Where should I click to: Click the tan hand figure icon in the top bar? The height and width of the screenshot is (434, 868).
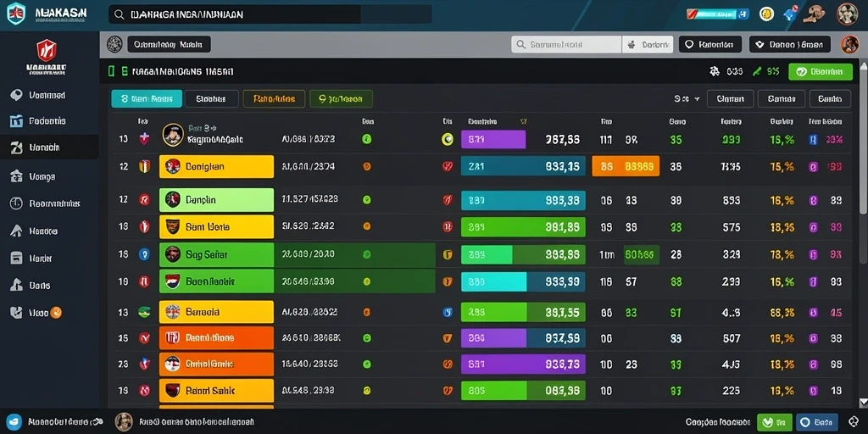coord(814,14)
